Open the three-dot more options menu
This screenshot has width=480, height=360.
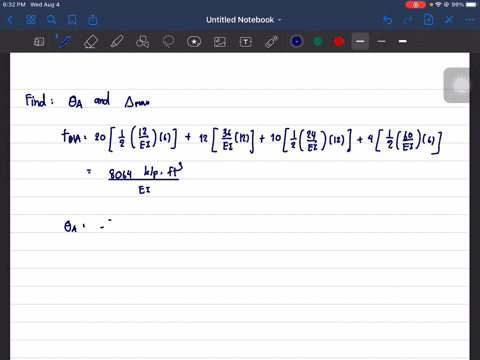[x=470, y=20]
